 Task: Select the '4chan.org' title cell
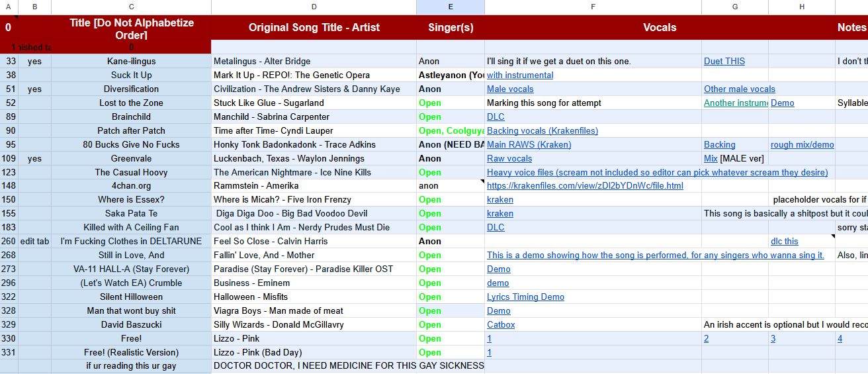132,185
